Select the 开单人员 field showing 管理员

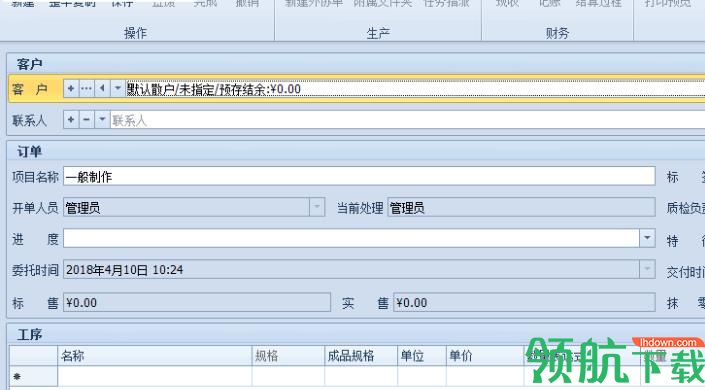(x=186, y=207)
